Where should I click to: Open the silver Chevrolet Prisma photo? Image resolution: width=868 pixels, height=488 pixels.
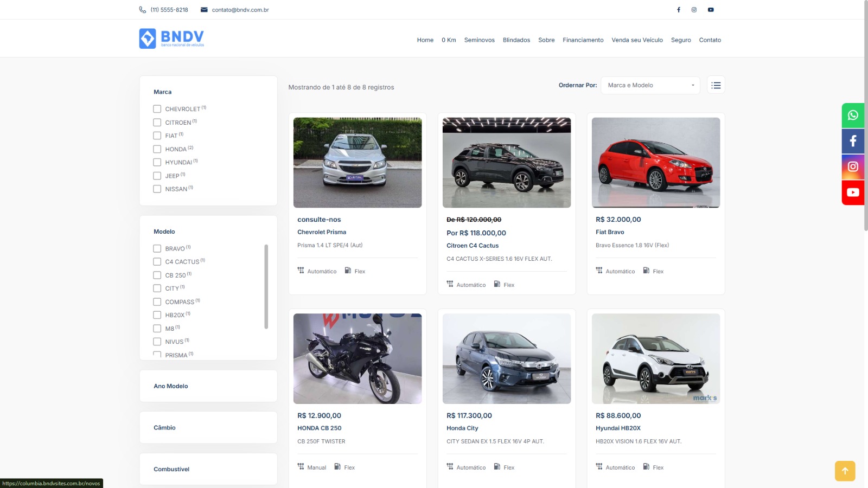358,163
